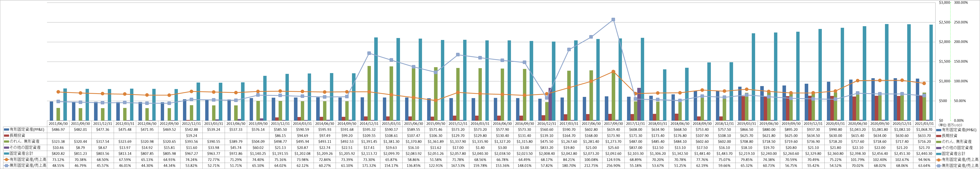Click the 212.75% ratio cell
The height and width of the screenshot is (169, 980).
(591, 166)
